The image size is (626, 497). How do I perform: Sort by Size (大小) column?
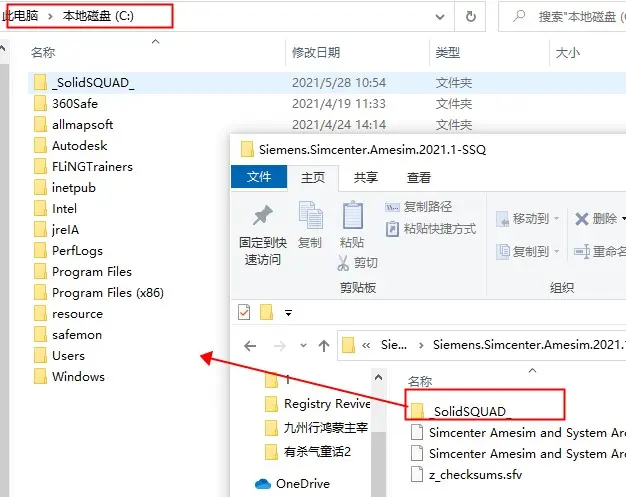(567, 53)
